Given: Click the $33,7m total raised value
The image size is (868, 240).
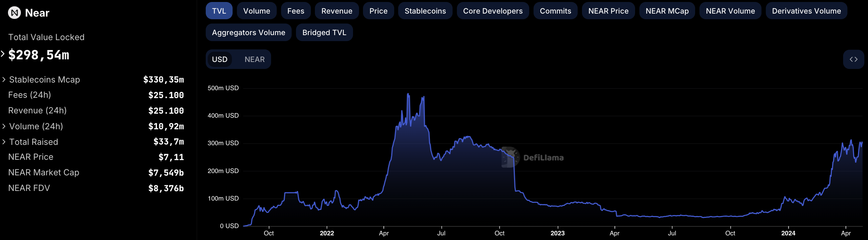Looking at the screenshot, I should click(x=169, y=142).
